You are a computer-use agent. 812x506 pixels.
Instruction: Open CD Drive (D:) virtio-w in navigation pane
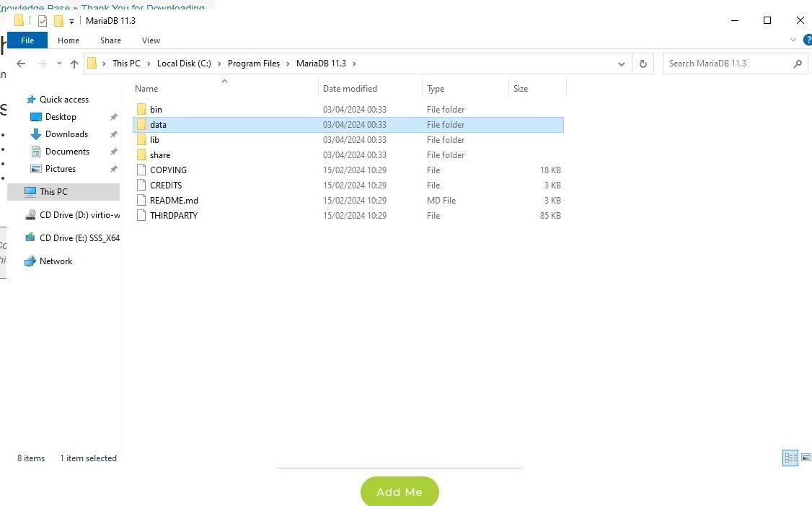73,214
